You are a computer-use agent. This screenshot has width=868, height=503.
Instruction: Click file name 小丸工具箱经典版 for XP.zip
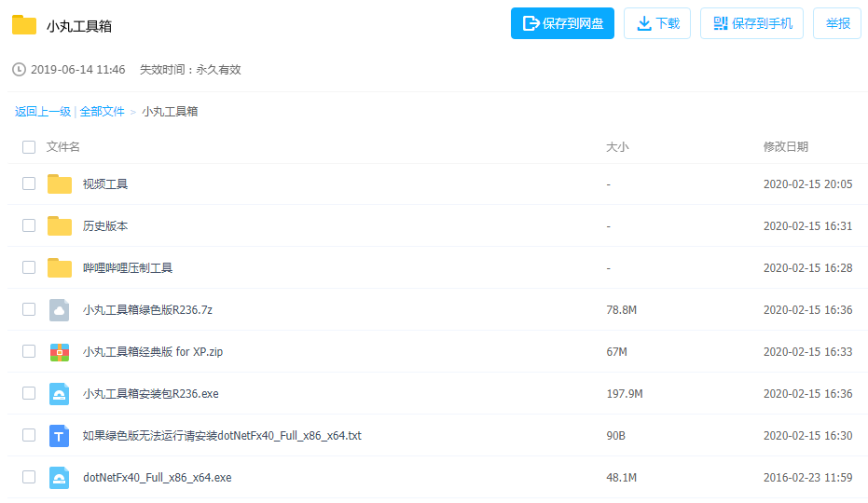click(x=153, y=352)
